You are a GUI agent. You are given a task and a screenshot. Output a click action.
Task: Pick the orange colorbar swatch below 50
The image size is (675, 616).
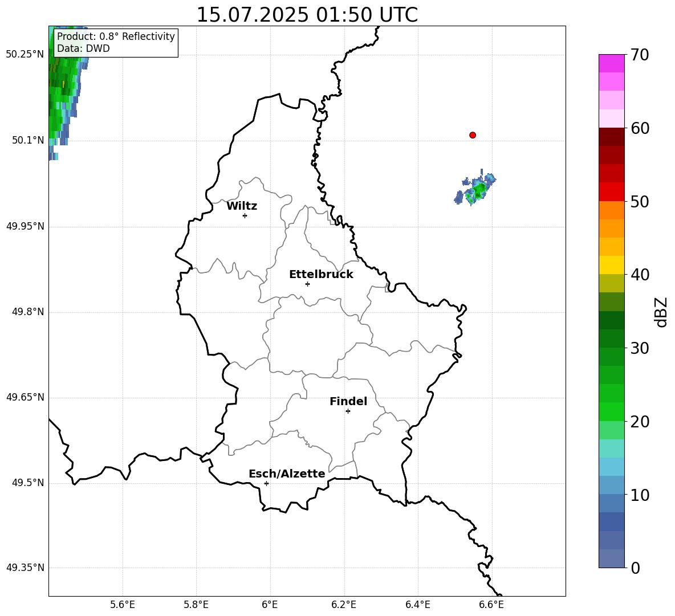point(611,210)
